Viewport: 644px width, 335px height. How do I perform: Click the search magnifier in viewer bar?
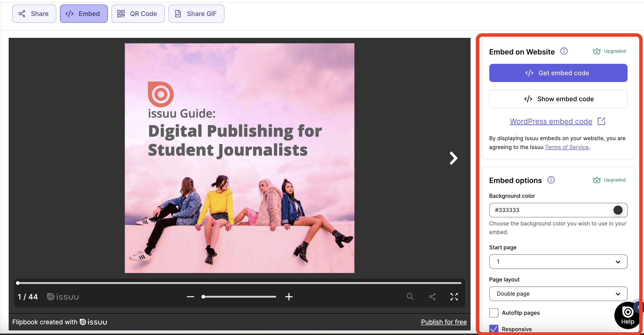tap(410, 296)
